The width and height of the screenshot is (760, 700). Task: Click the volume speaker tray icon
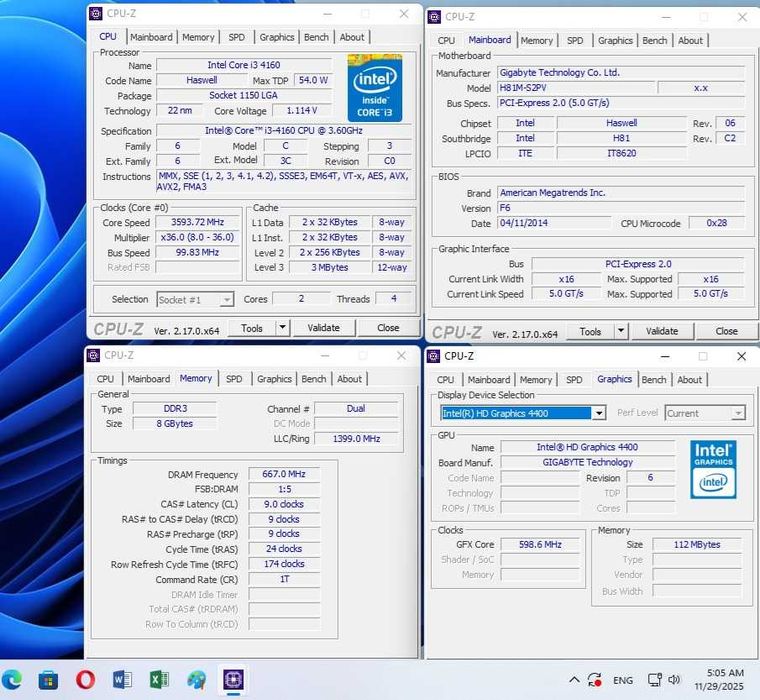tap(674, 680)
